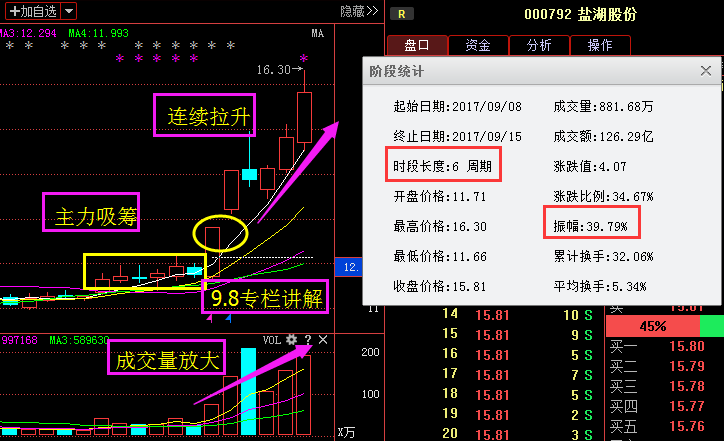Close the 阶段统计 statistics dialog
The width and height of the screenshot is (724, 441).
705,71
